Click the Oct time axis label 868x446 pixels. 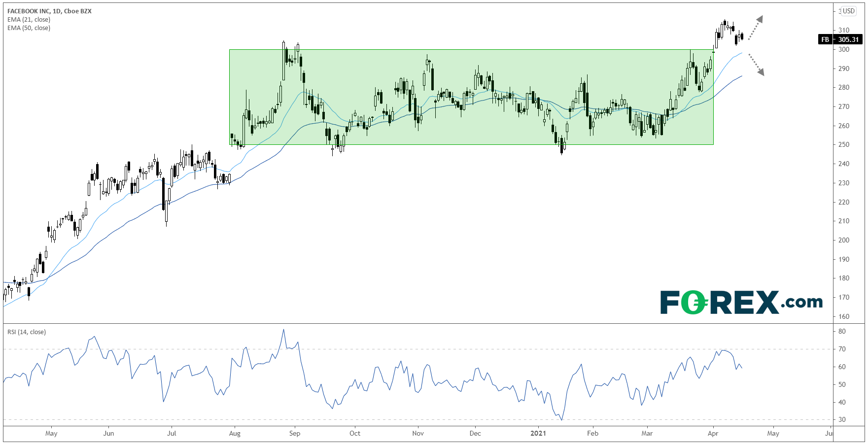(x=355, y=434)
